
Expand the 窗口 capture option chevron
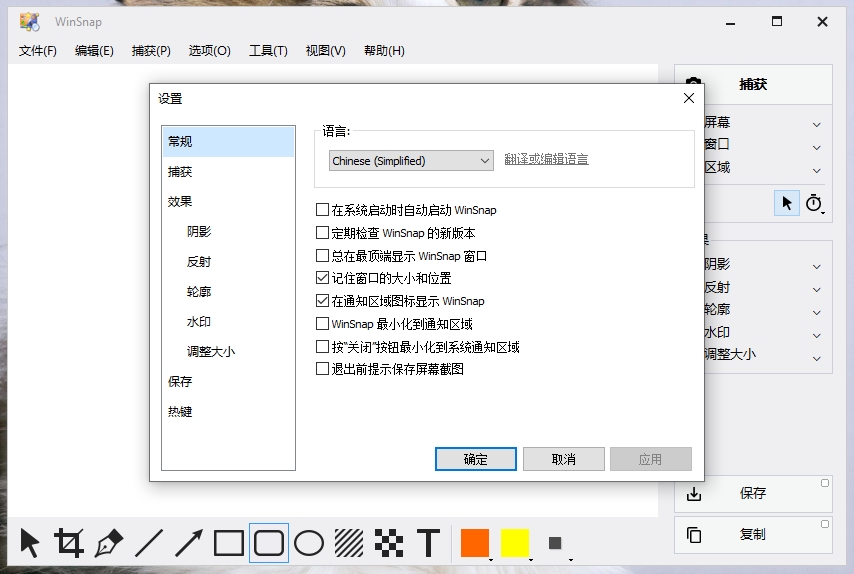coord(816,148)
